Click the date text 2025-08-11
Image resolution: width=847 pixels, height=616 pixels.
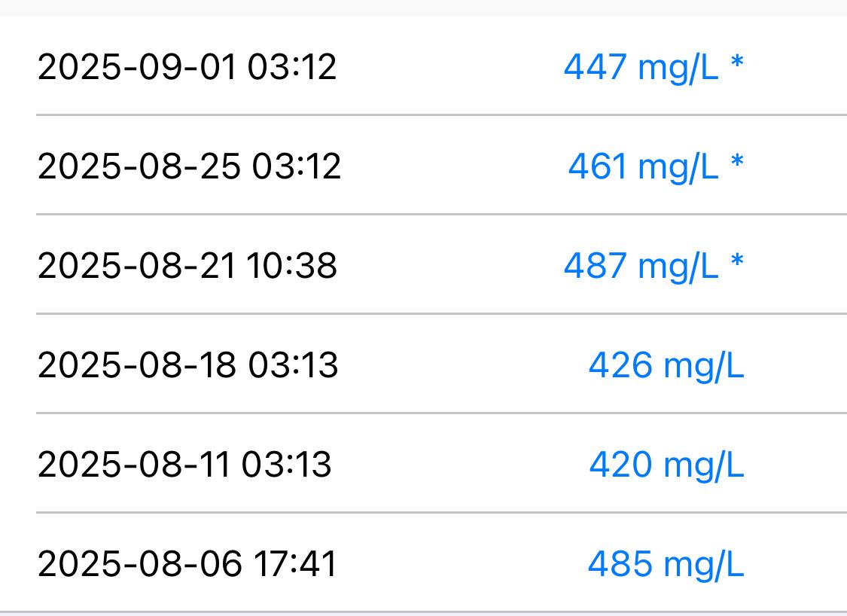click(134, 464)
